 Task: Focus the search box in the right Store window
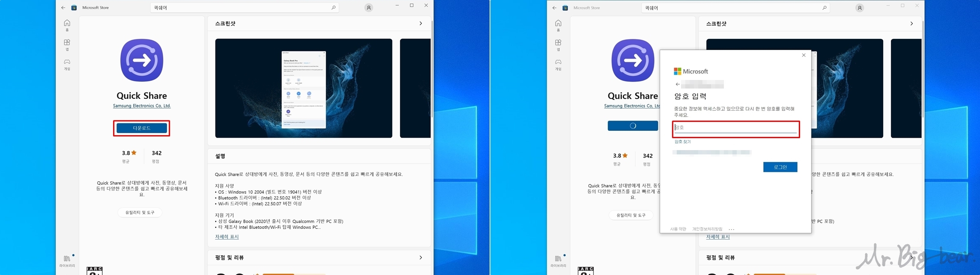[735, 8]
